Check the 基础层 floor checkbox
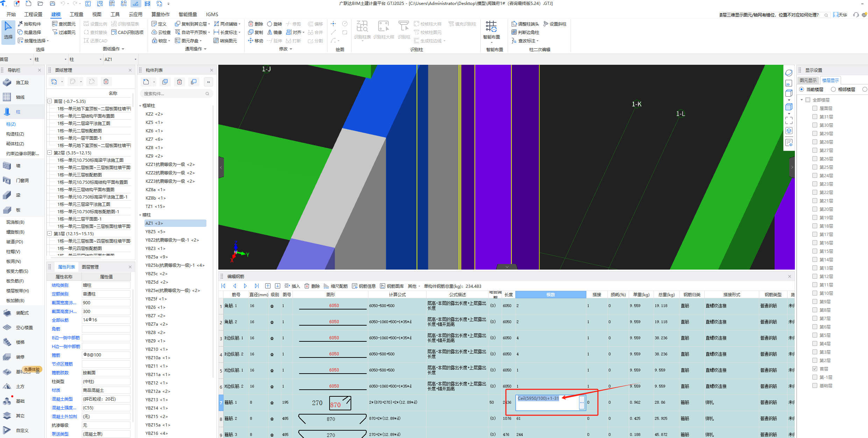Screen dimensions: 868x438 tap(815, 385)
